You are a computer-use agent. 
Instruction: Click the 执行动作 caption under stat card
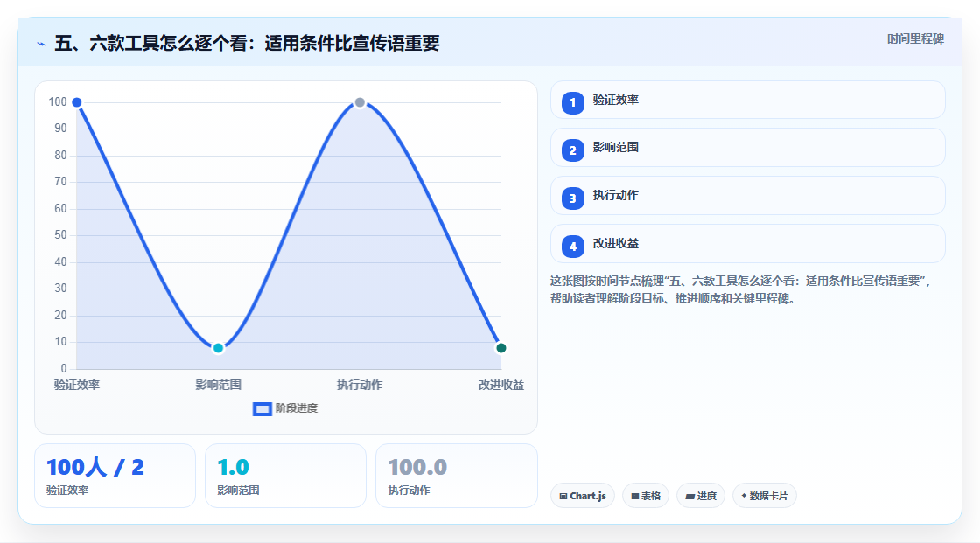click(x=409, y=491)
